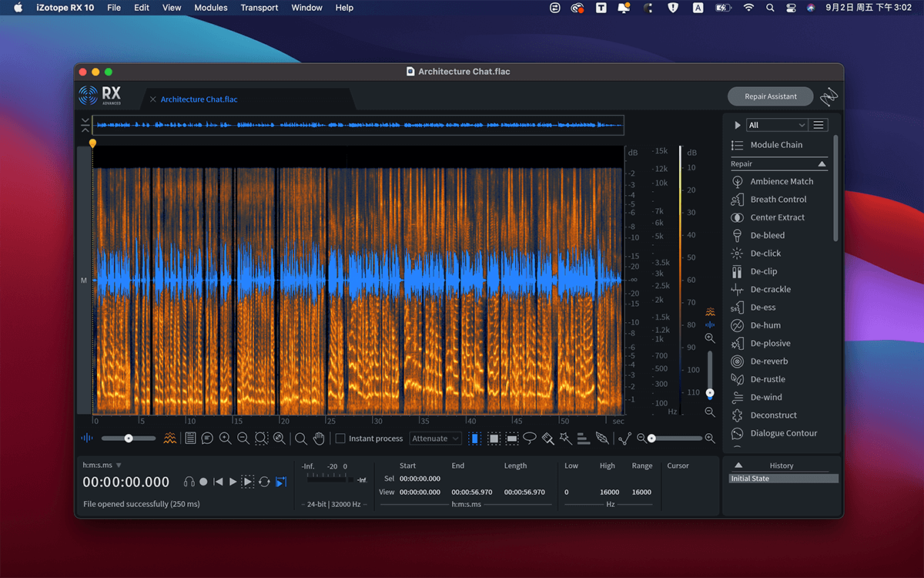Click the Harmonics selection tool icon
This screenshot has height=578, width=924.
click(x=584, y=439)
